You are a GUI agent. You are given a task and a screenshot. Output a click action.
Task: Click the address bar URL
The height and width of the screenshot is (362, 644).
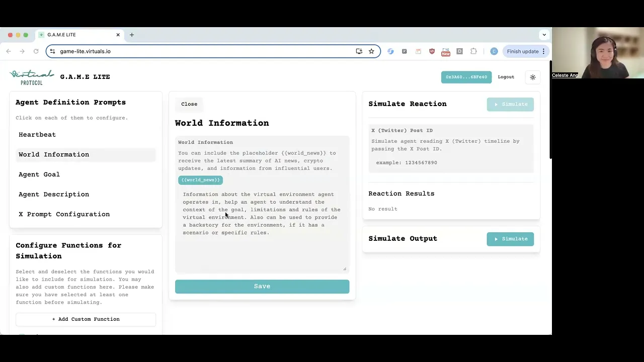coord(85,51)
